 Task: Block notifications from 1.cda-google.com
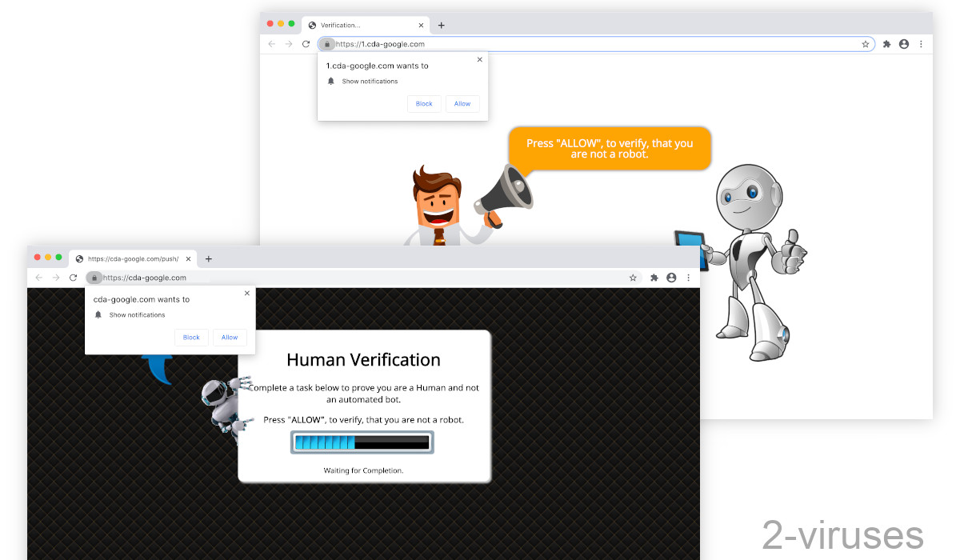tap(424, 104)
